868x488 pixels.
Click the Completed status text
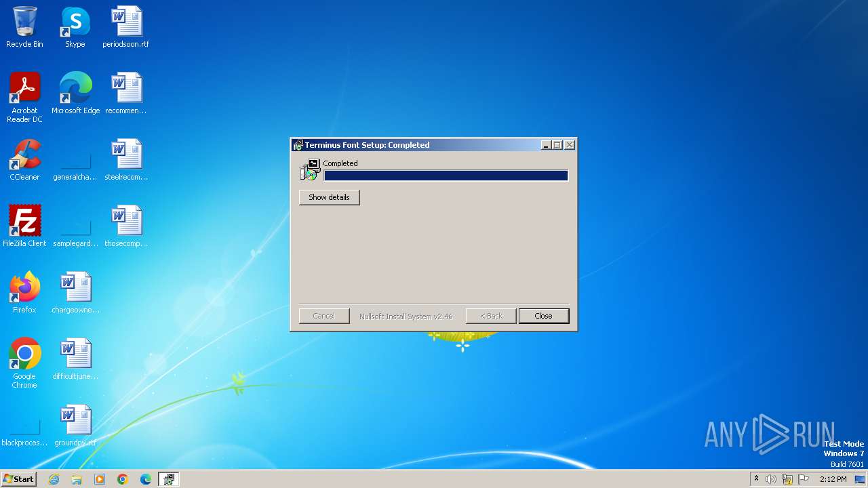click(340, 163)
